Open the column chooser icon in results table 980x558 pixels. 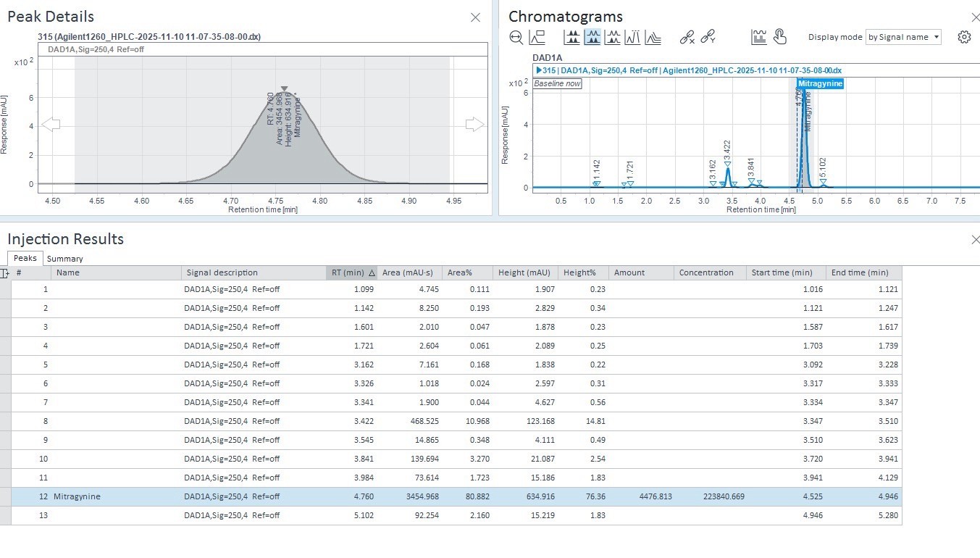tap(5, 273)
